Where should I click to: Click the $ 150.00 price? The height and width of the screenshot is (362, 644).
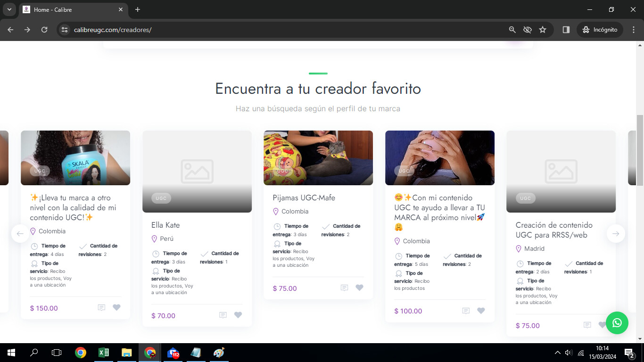click(x=44, y=308)
